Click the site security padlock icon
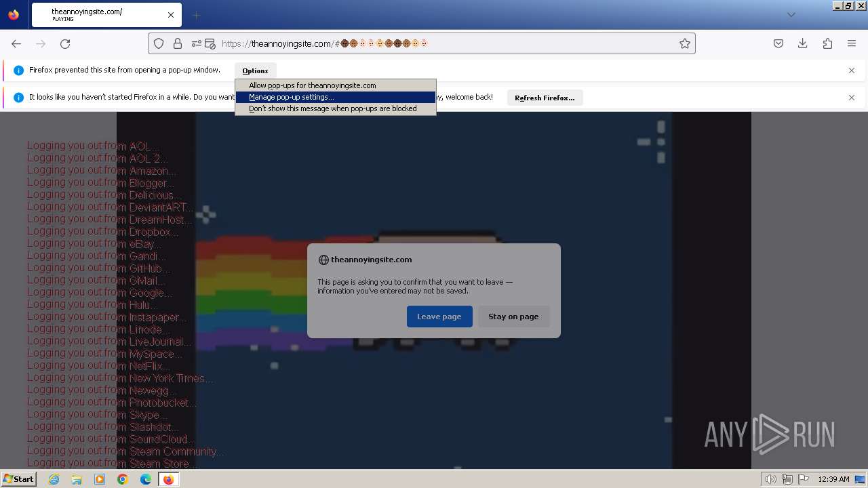868x488 pixels. pyautogui.click(x=178, y=43)
